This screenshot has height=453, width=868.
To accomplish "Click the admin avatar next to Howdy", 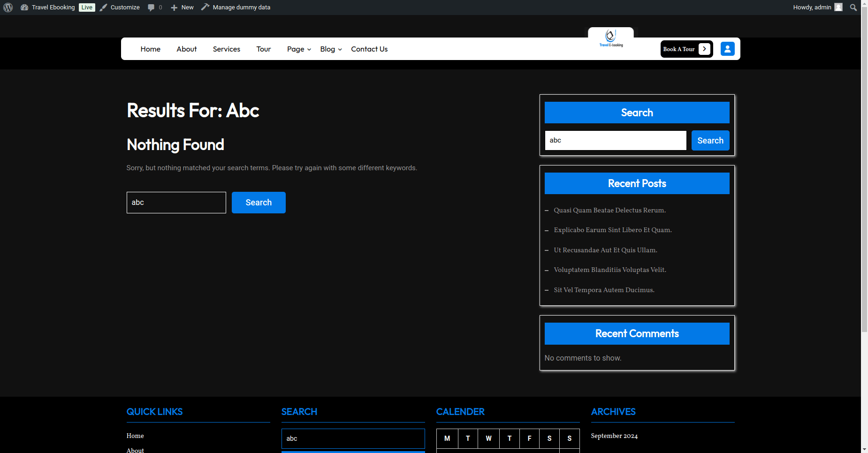I will [x=838, y=8].
